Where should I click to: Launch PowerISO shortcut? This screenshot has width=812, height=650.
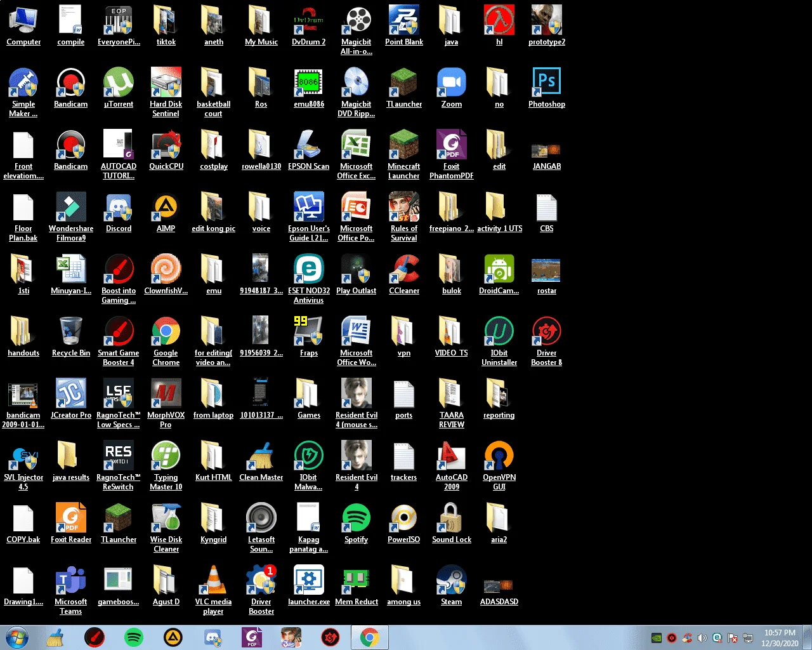coord(404,523)
